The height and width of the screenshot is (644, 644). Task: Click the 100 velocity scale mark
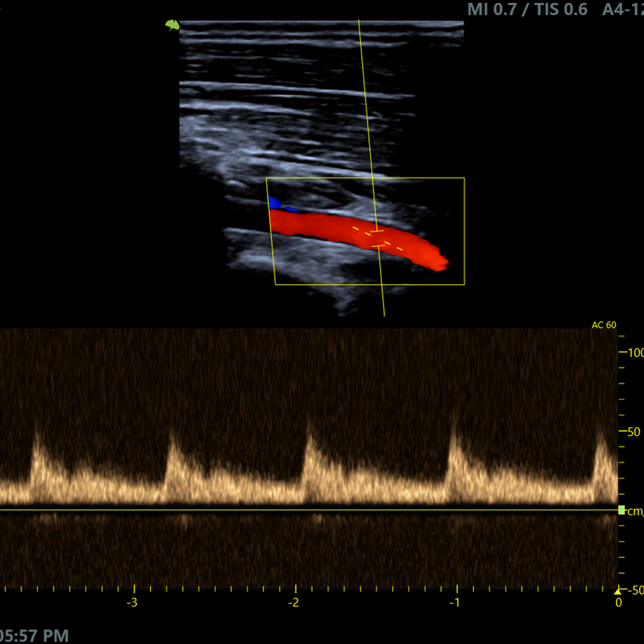coord(633,353)
